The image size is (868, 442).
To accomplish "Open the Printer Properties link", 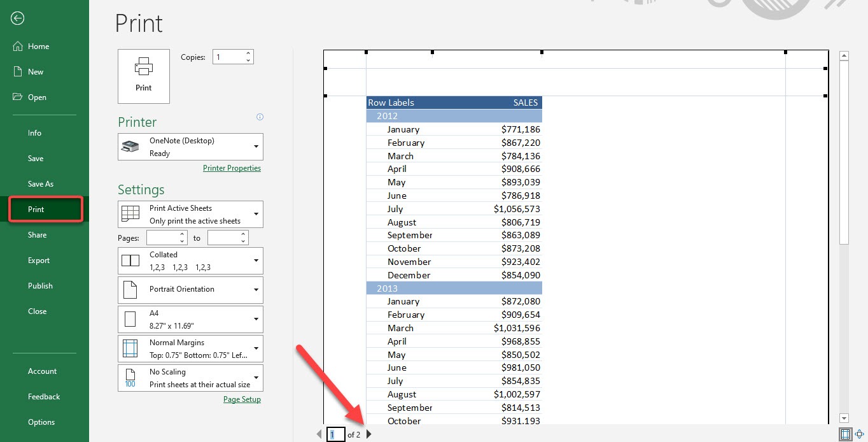I will (x=232, y=168).
